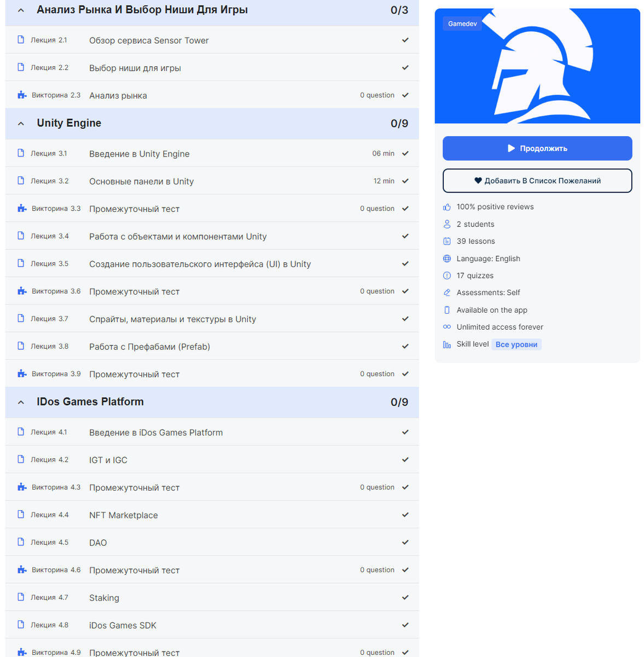Click the 06 min duration of Лекция 3.1
This screenshot has width=644, height=657.
(384, 153)
